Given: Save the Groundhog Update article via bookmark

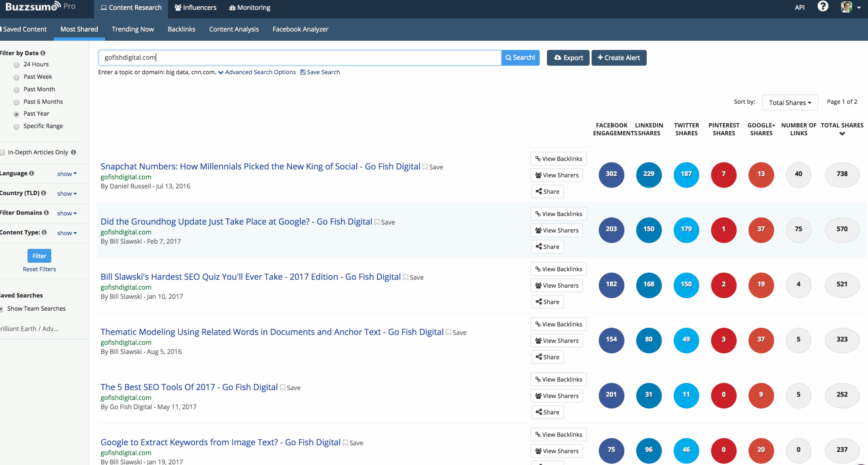Looking at the screenshot, I should [x=384, y=222].
